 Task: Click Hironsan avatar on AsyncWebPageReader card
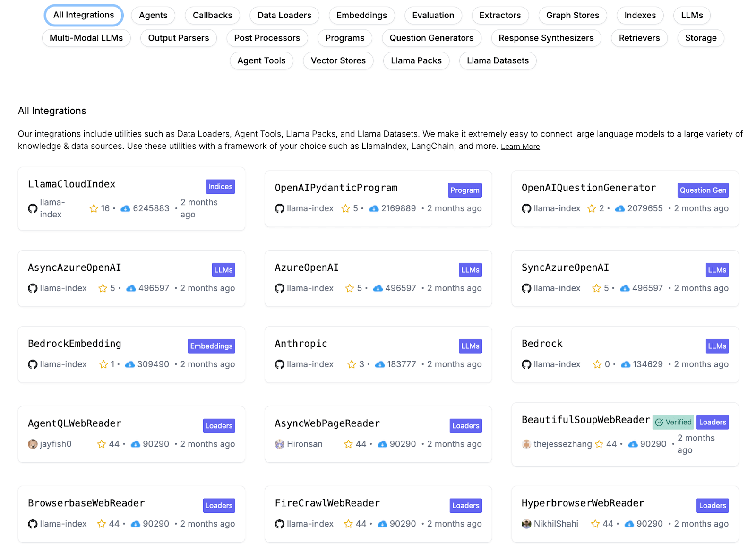tap(280, 444)
